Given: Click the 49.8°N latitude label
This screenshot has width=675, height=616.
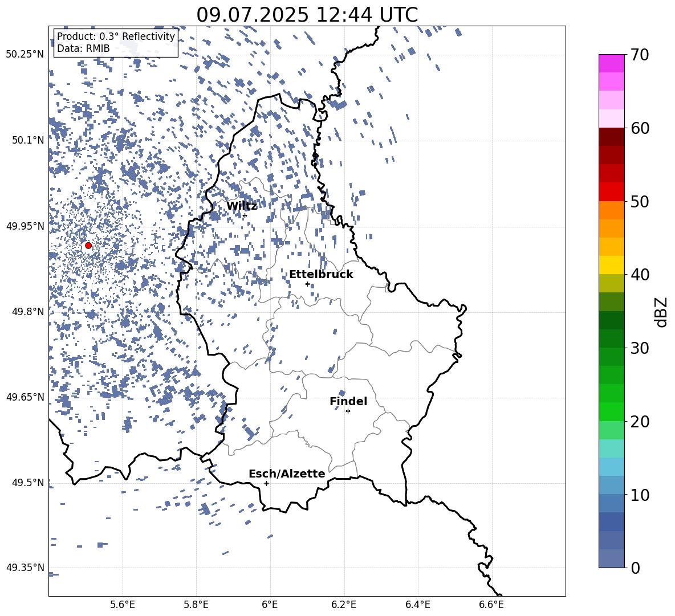Looking at the screenshot, I should pyautogui.click(x=28, y=312).
